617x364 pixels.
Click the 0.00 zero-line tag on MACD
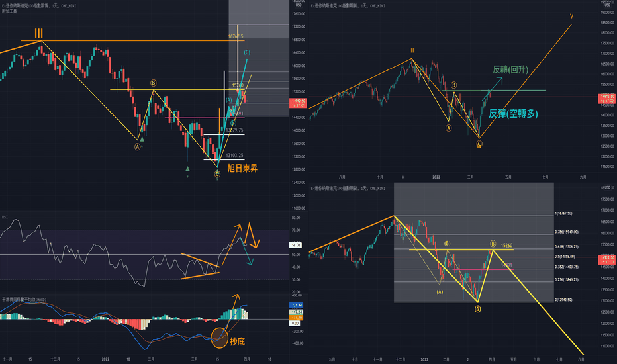coord(295,324)
